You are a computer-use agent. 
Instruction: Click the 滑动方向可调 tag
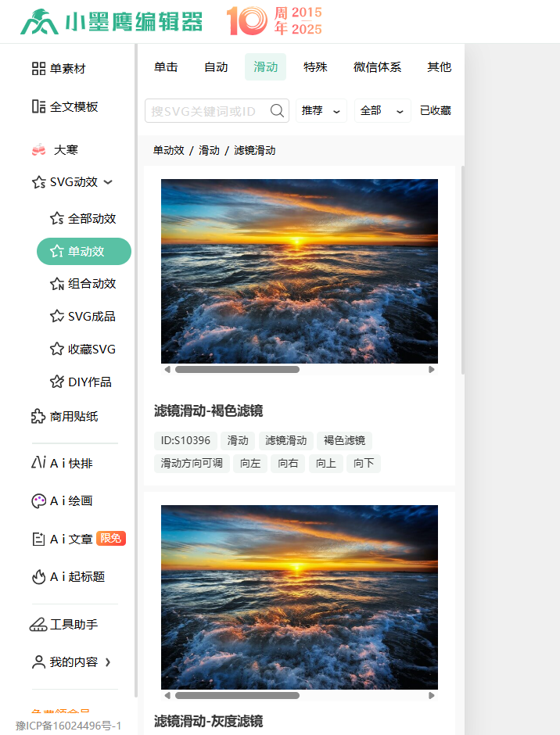point(192,464)
